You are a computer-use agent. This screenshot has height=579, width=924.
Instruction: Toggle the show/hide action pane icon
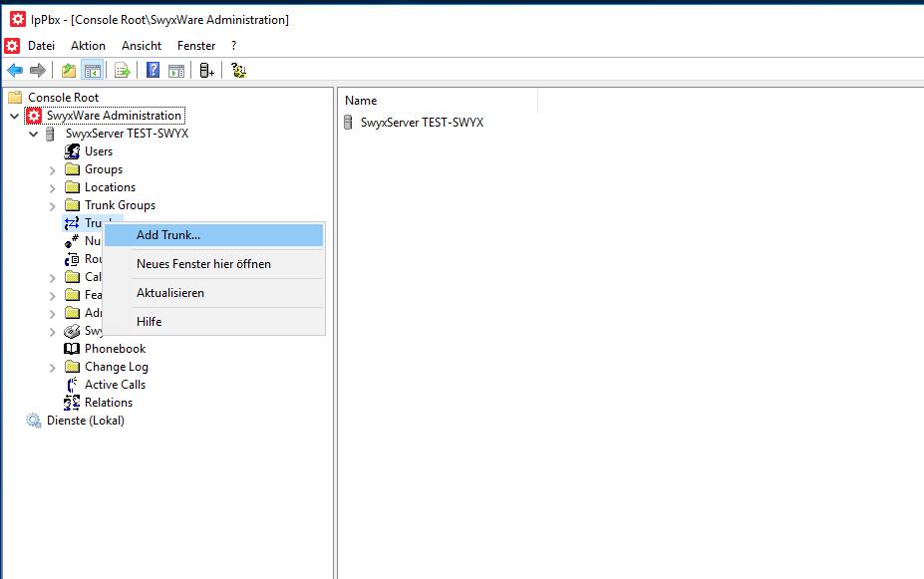tap(176, 71)
